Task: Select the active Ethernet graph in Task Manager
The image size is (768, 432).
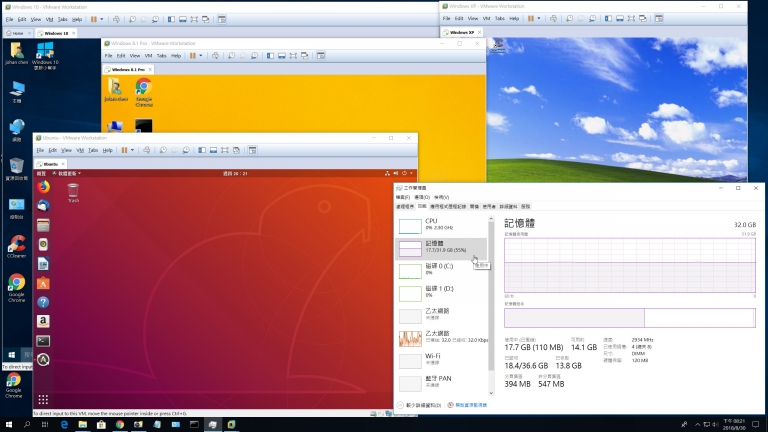Action: pos(441,337)
